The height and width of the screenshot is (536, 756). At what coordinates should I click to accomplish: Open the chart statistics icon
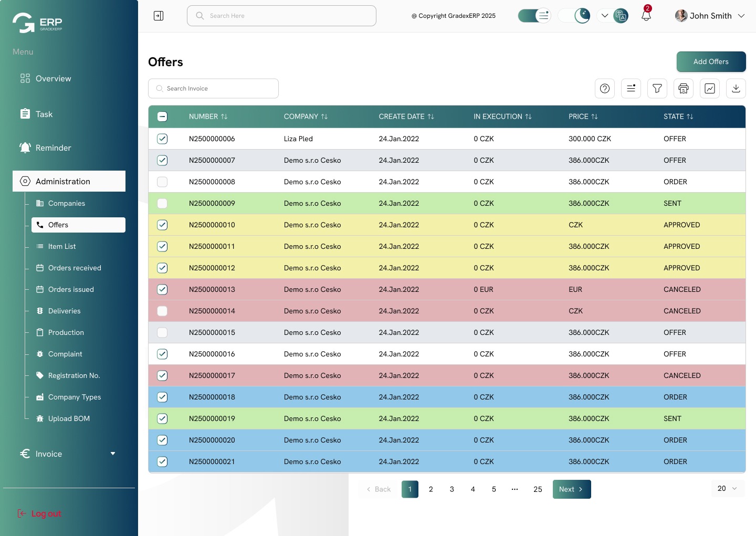click(x=710, y=89)
